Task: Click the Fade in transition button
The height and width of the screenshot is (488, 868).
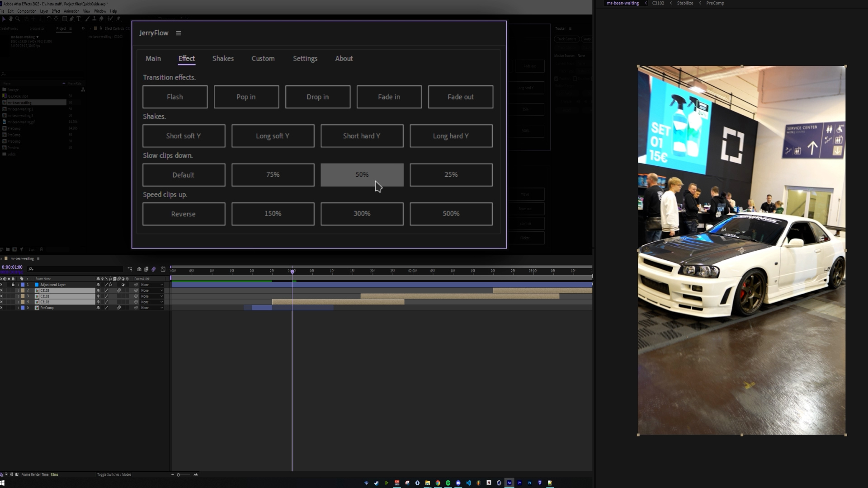Action: (389, 97)
